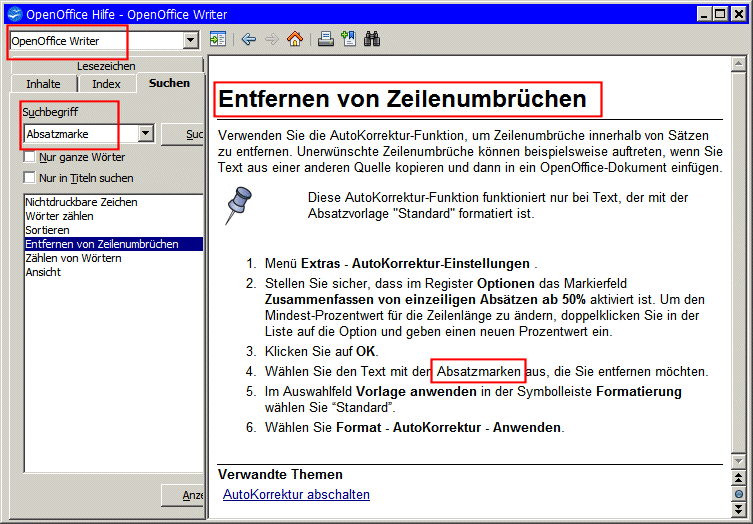Viewport: 753px width, 524px height.
Task: Find on this page with binoculars icon
Action: click(x=372, y=39)
